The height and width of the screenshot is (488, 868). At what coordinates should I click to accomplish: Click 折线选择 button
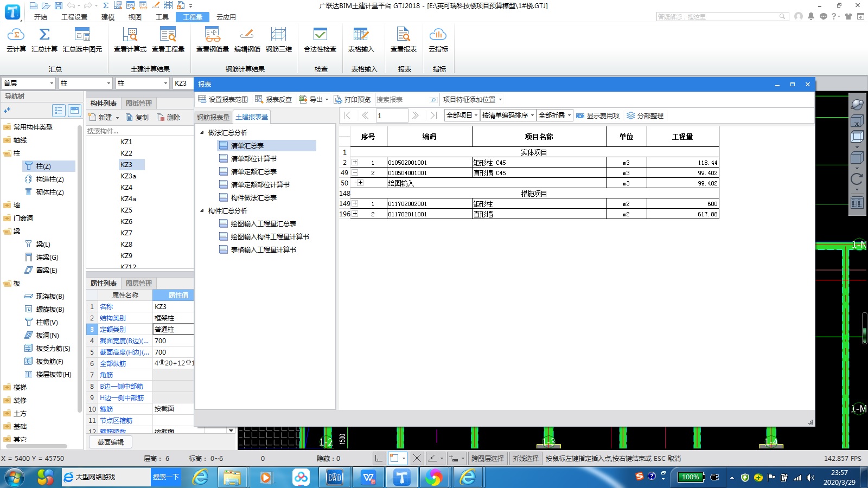[x=526, y=458]
